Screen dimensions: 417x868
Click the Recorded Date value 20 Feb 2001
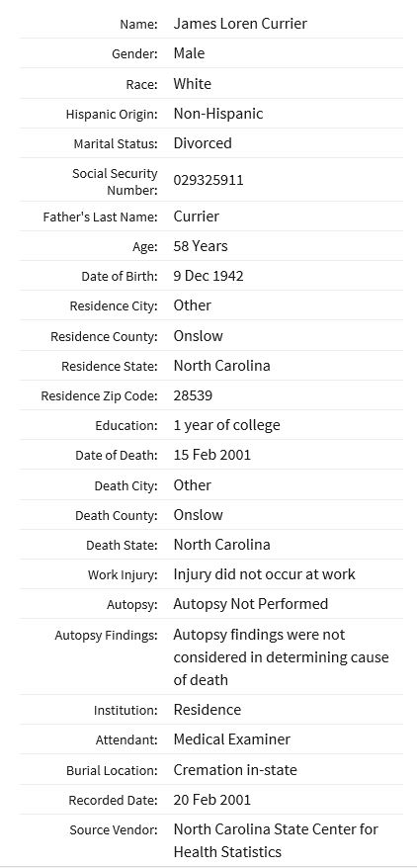pyautogui.click(x=211, y=800)
